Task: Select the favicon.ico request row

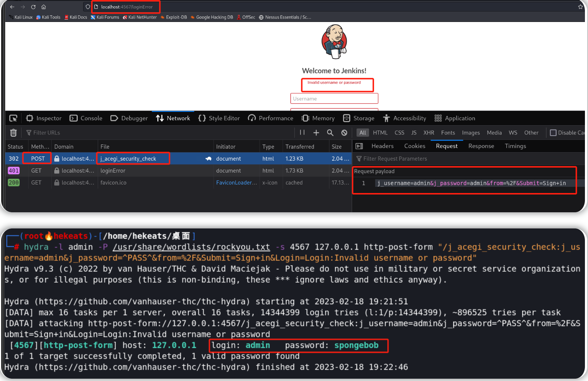Action: 178,183
